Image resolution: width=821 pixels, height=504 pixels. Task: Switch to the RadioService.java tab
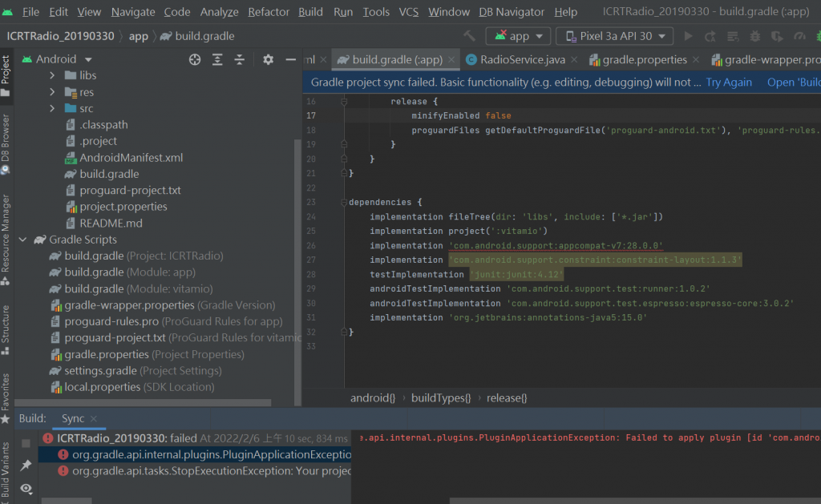(522, 59)
